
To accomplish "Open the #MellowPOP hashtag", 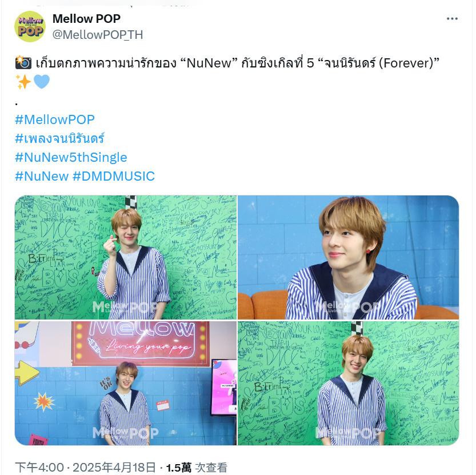I will pos(55,119).
